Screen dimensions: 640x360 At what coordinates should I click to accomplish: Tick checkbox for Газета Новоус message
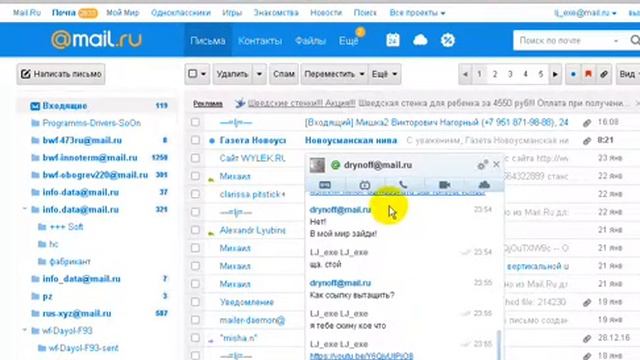196,140
